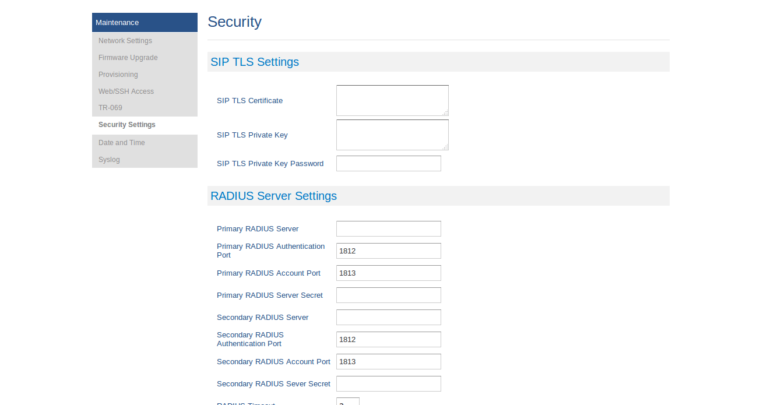Go to the Firmware Upgrade page
This screenshot has height=405, width=760.
[127, 58]
